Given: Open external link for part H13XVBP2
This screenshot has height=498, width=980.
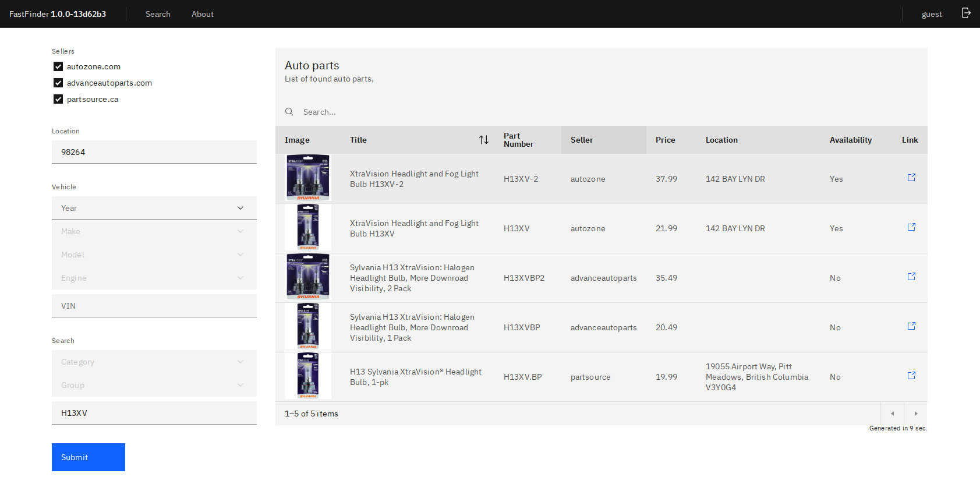Looking at the screenshot, I should coord(911,277).
